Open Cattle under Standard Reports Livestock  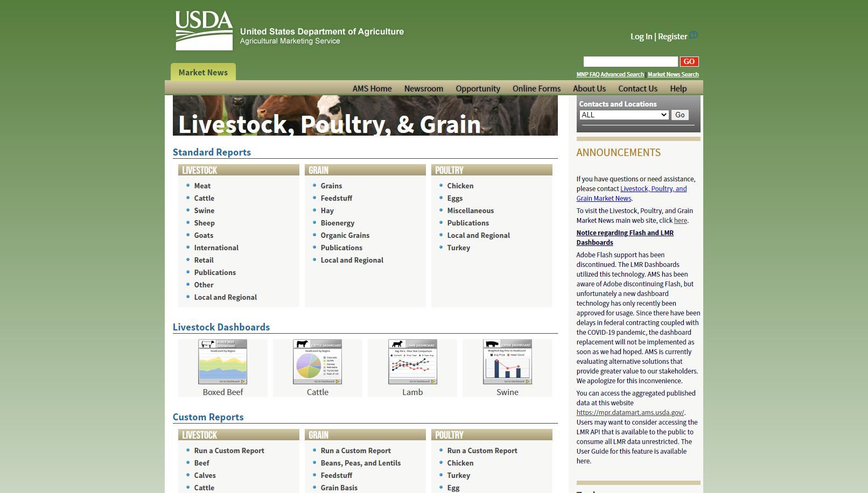tap(204, 198)
